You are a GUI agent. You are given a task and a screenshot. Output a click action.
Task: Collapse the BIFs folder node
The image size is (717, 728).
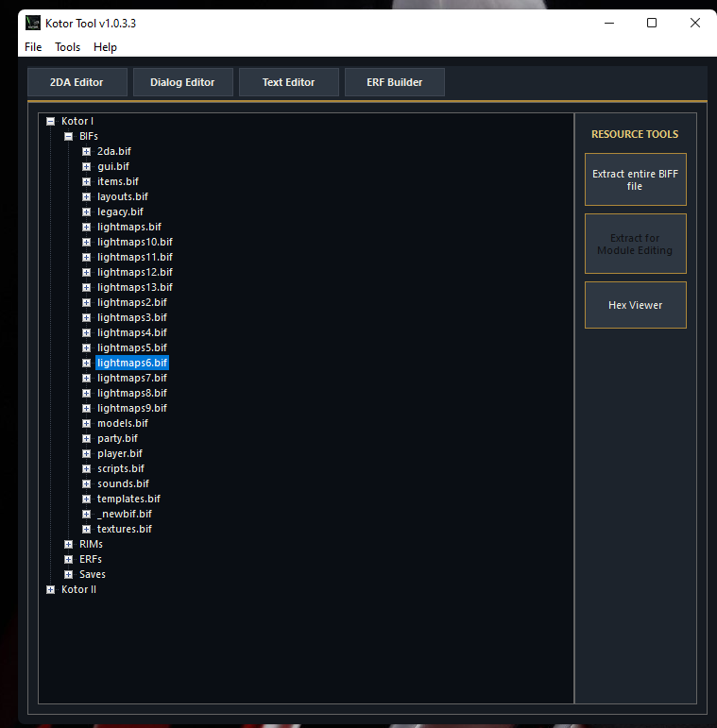click(x=68, y=136)
